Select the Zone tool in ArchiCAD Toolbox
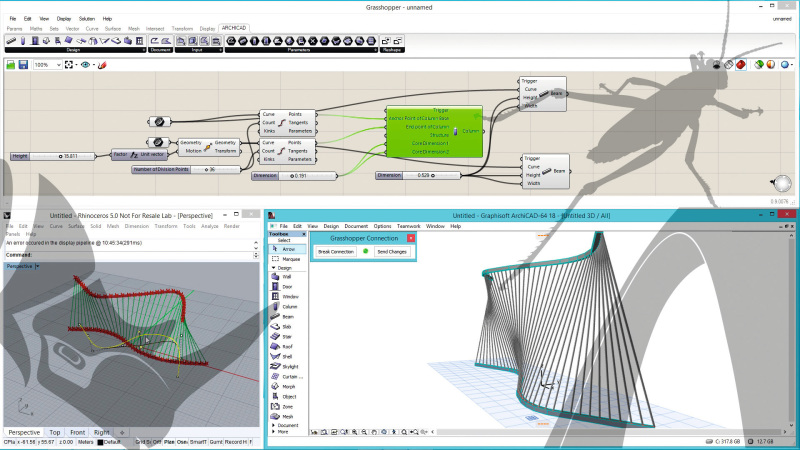This screenshot has width=800, height=450. (287, 407)
